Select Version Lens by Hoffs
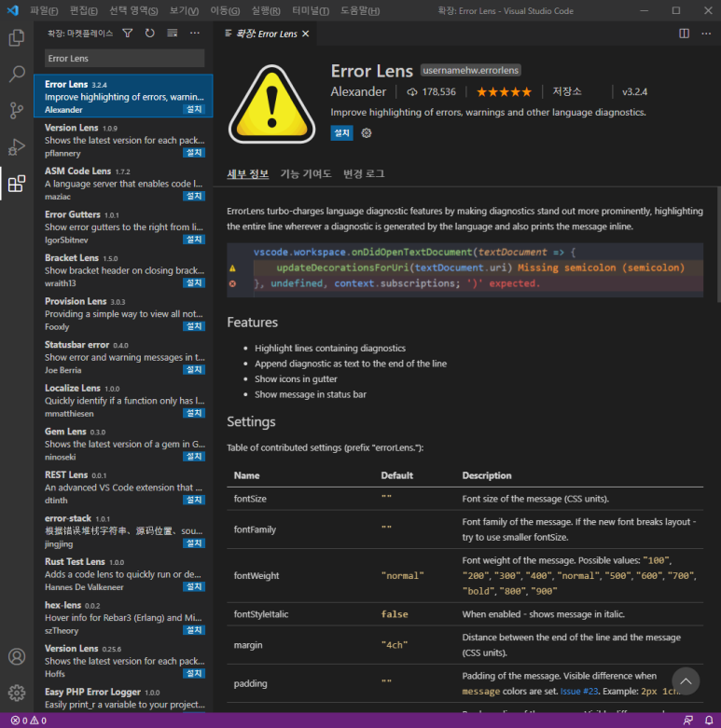 123,660
